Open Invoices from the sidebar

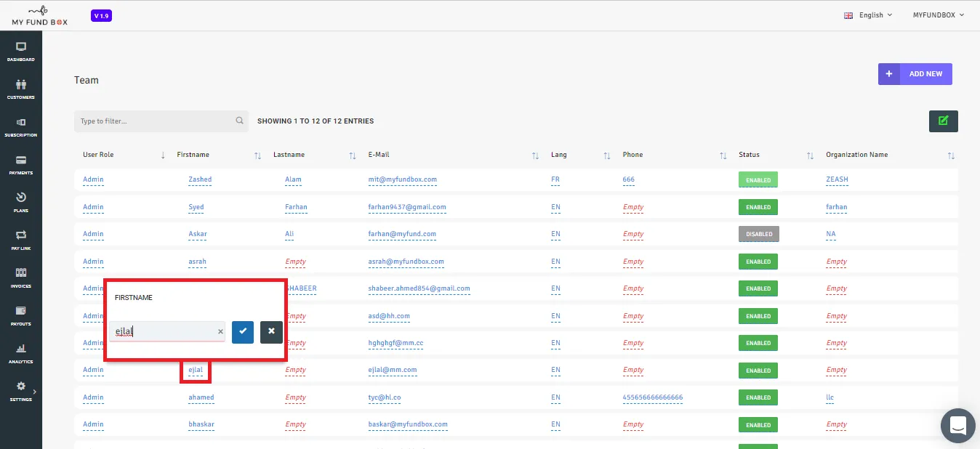(x=21, y=278)
